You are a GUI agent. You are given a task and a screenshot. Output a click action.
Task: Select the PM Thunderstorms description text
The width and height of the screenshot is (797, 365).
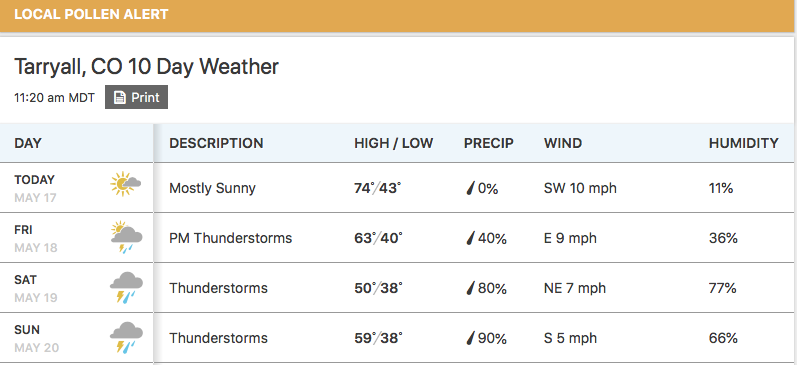(x=231, y=238)
